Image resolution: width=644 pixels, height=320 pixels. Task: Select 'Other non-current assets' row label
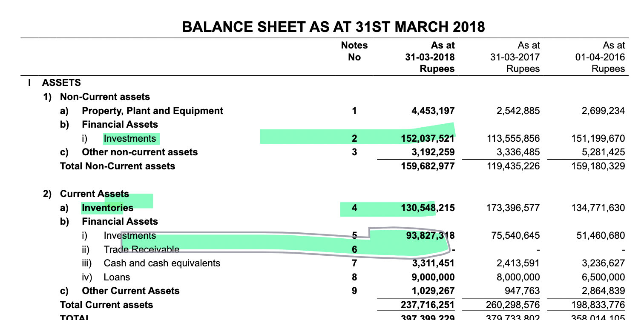[x=140, y=152]
